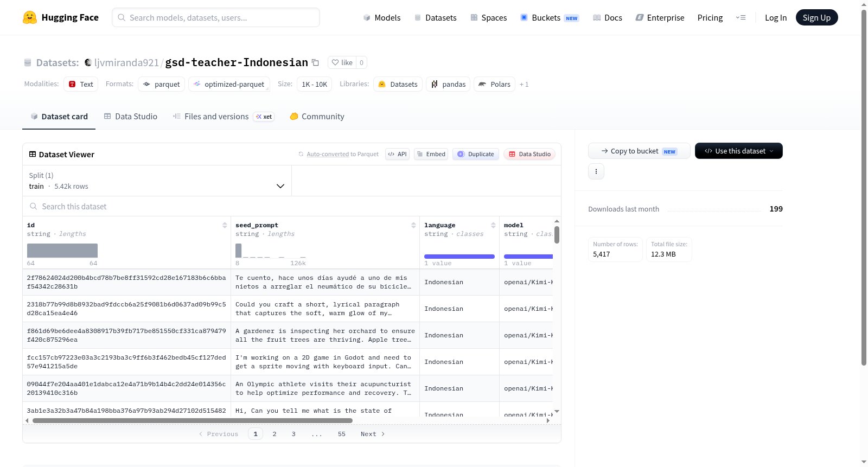The image size is (868, 467).
Task: Click the Duplicate button
Action: tap(476, 154)
